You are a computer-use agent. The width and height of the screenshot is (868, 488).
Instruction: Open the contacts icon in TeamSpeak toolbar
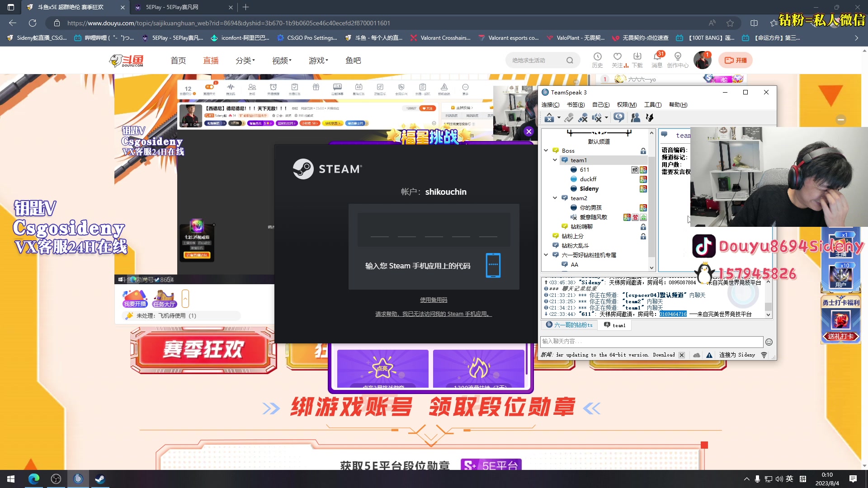(635, 117)
